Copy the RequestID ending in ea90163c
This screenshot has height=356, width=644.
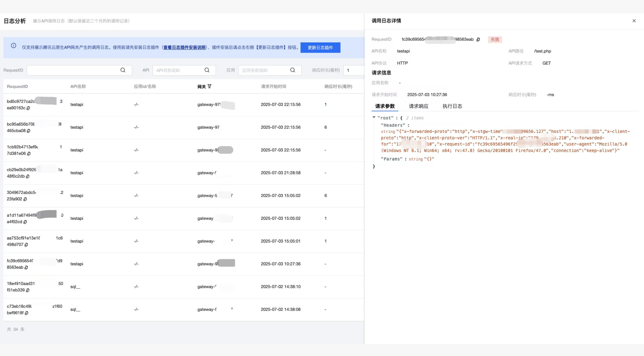click(x=28, y=108)
